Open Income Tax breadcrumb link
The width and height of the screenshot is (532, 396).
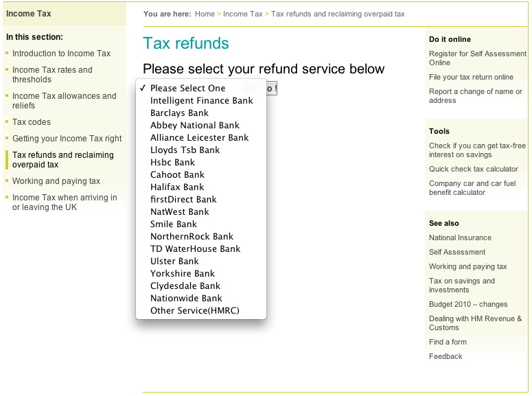(x=243, y=14)
